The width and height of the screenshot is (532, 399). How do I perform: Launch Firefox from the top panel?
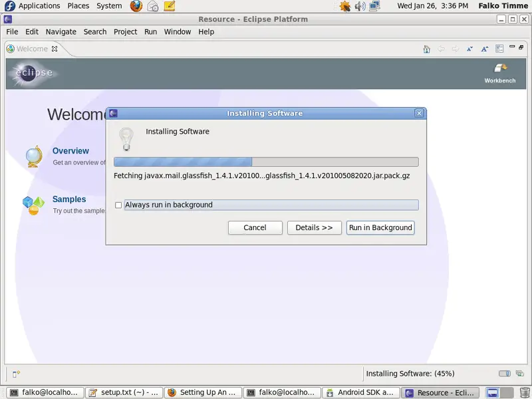pyautogui.click(x=136, y=6)
